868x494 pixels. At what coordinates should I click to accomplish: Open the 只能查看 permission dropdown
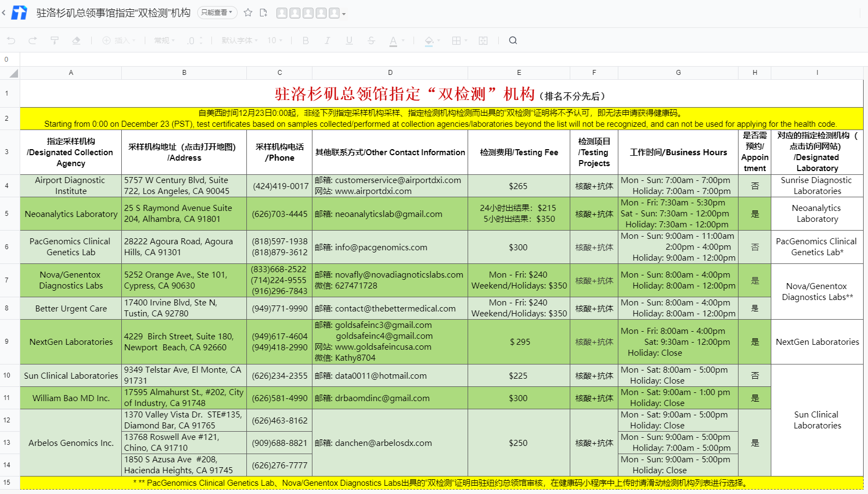coord(217,13)
